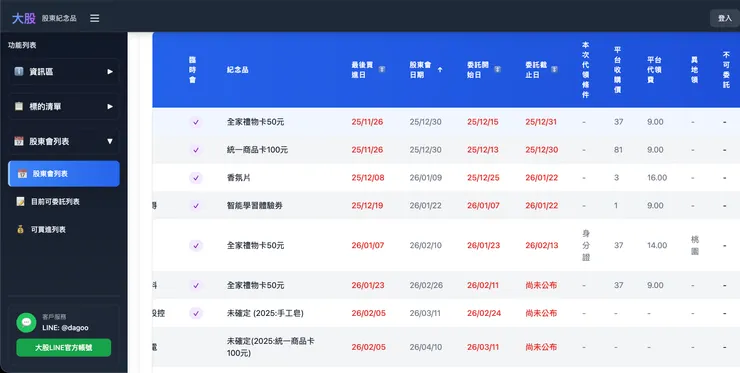The width and height of the screenshot is (740, 373).
Task: Click 智能學習體驗券 souvenir cell
Action: pos(255,205)
